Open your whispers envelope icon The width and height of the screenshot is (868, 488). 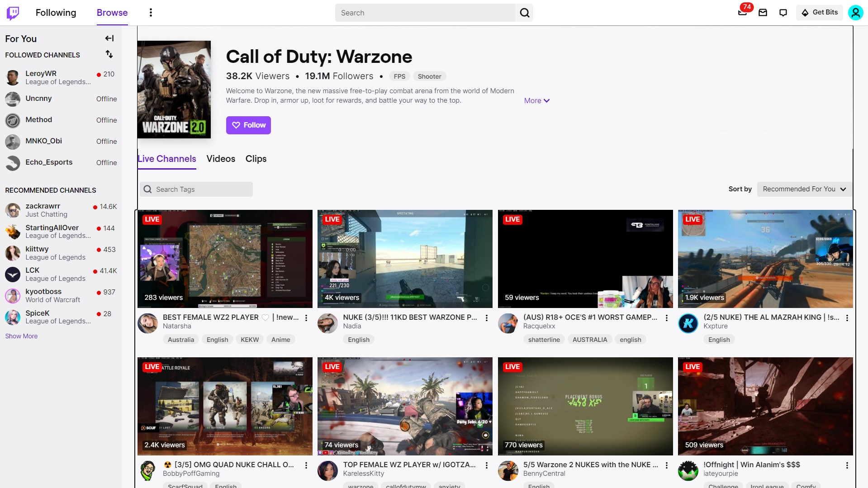pyautogui.click(x=763, y=13)
